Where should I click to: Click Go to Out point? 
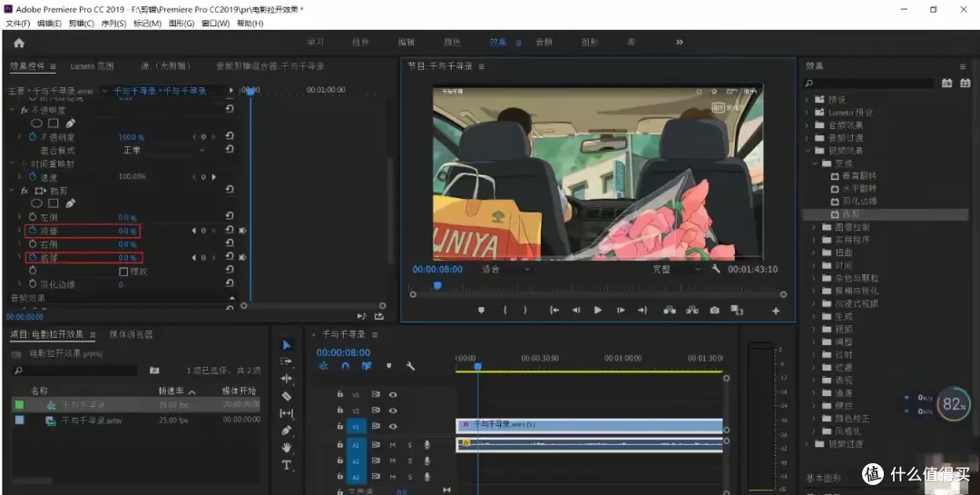pos(642,310)
